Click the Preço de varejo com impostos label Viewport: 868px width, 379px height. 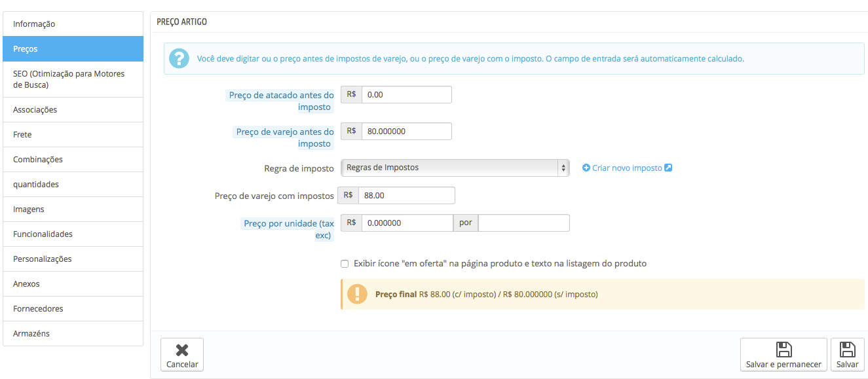pyautogui.click(x=274, y=196)
